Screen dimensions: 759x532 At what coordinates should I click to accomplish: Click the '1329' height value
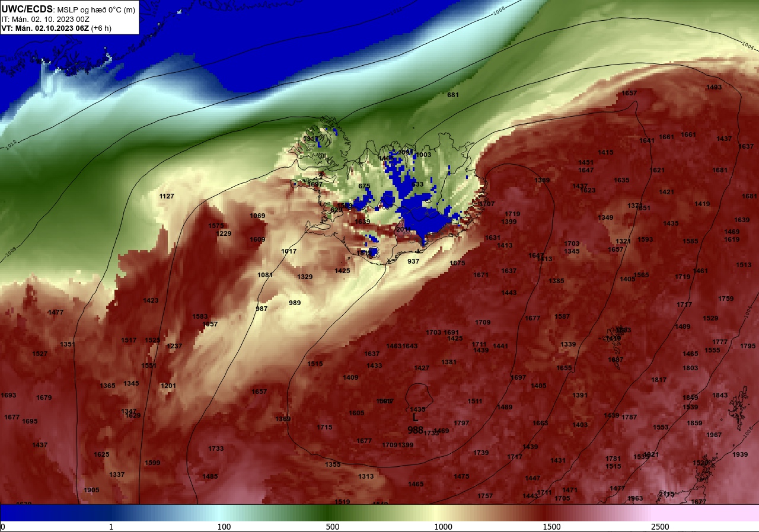pyautogui.click(x=305, y=277)
